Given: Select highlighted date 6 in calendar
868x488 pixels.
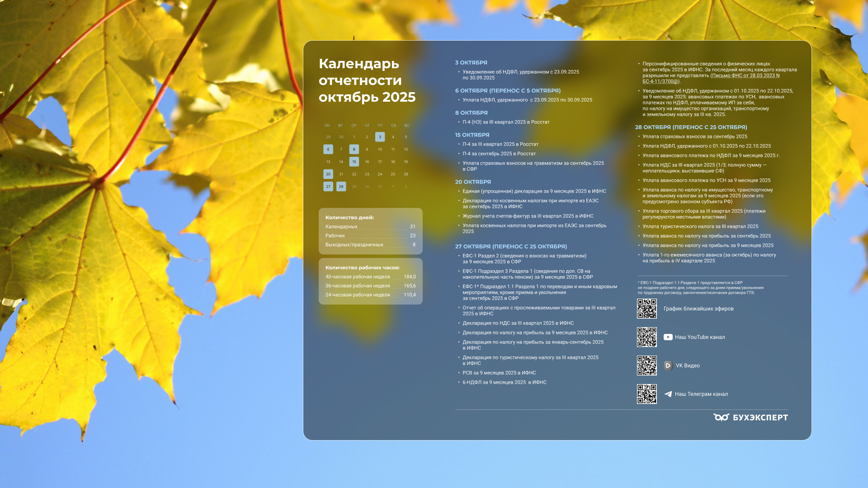Looking at the screenshot, I should point(328,149).
